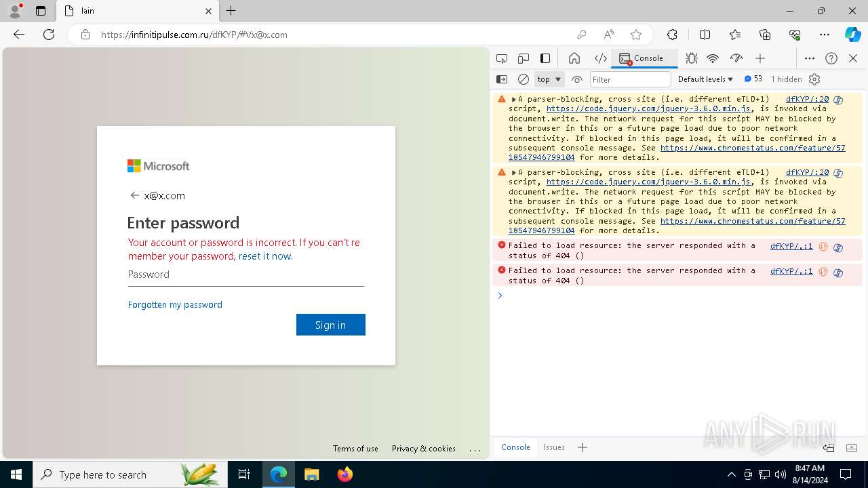Expand the second parser-blocking warning message
The image size is (868, 488).
[514, 172]
